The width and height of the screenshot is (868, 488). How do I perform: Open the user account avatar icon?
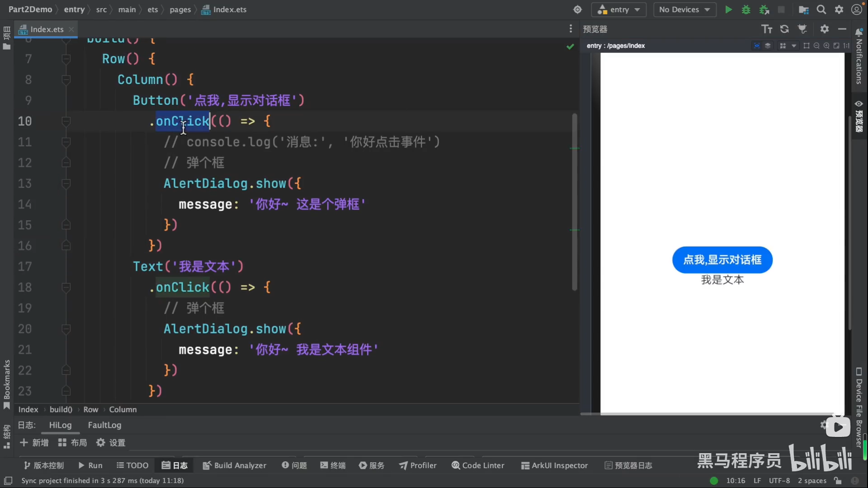pyautogui.click(x=856, y=9)
